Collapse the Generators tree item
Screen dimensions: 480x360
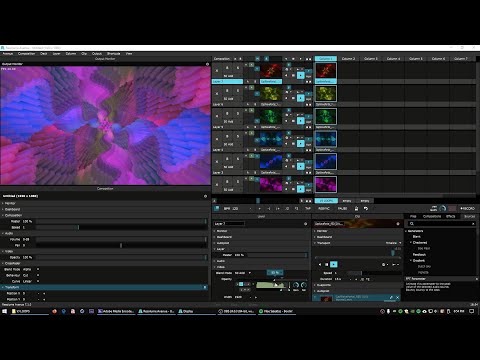point(406,231)
